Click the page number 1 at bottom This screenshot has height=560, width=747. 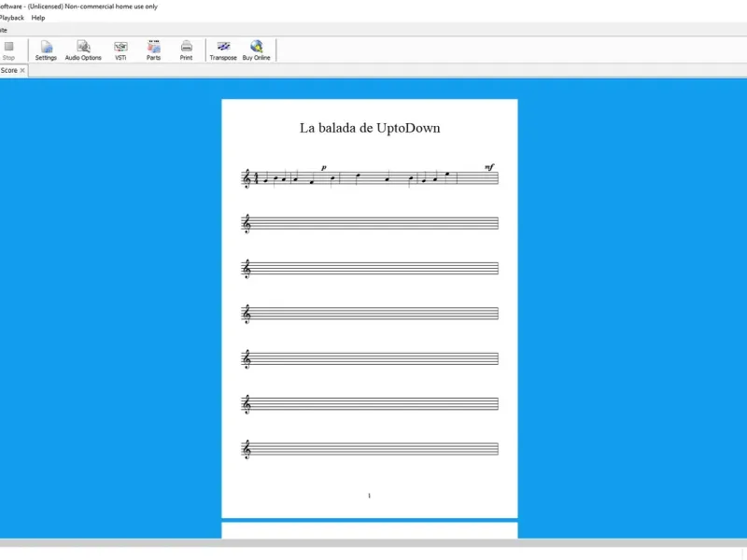click(369, 496)
